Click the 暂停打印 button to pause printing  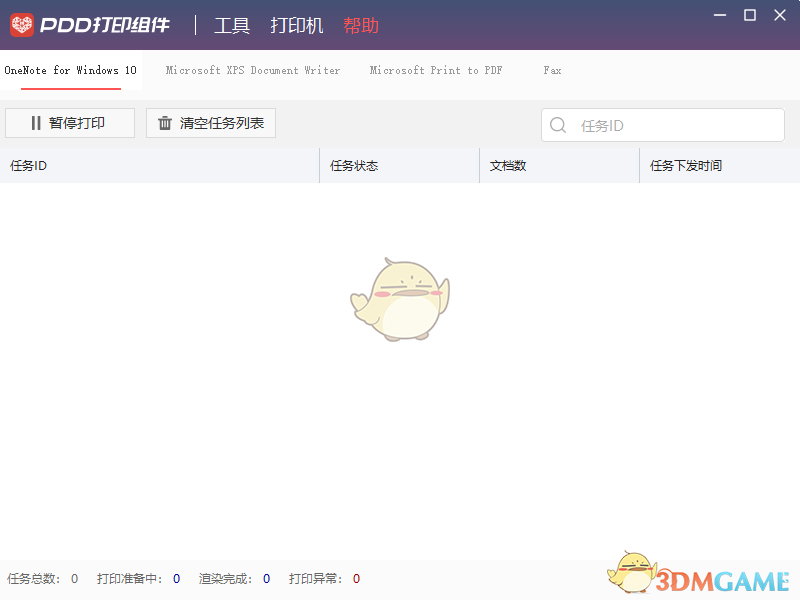click(69, 123)
